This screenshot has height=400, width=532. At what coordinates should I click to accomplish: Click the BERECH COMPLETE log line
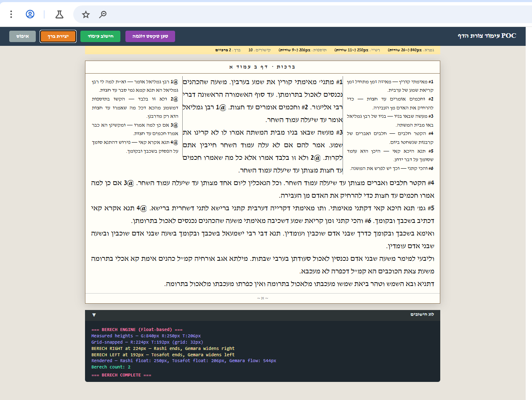pos(121,375)
